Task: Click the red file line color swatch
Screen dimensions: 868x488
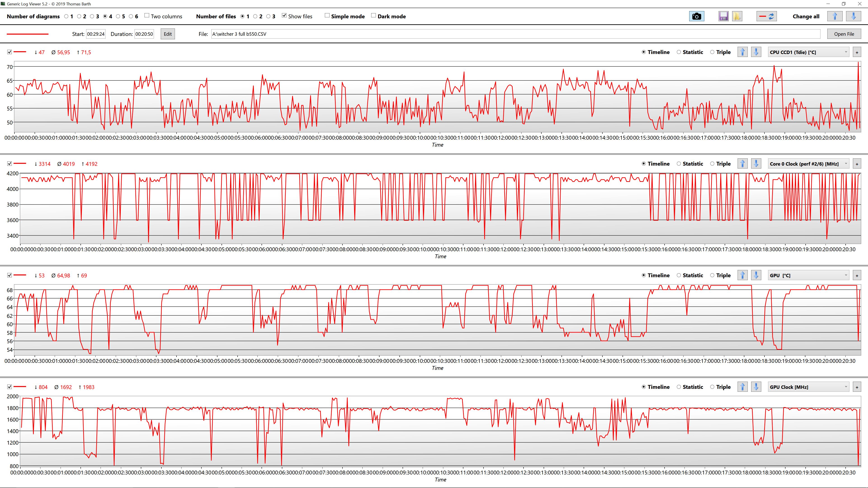Action: [x=28, y=34]
